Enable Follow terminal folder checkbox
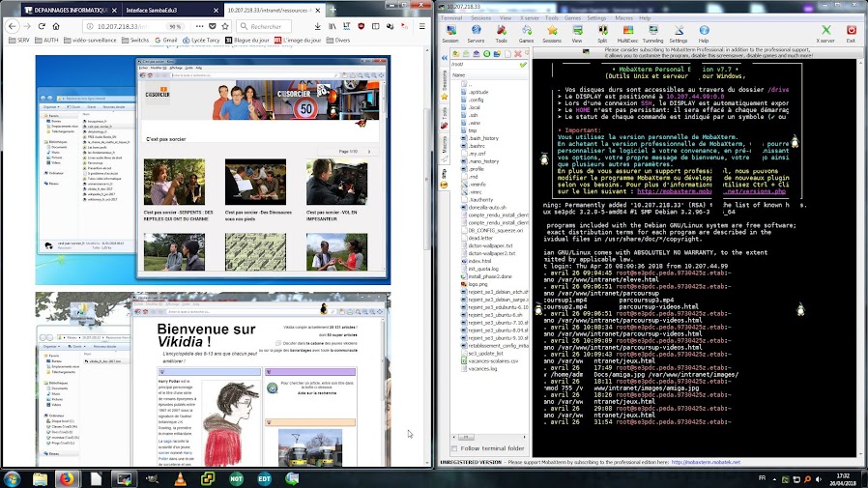This screenshot has width=868, height=488. (x=454, y=448)
